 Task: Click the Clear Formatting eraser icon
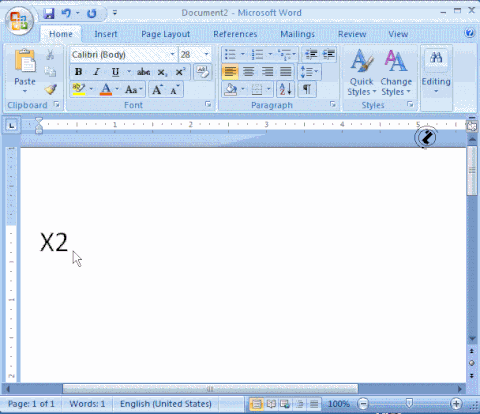point(202,72)
